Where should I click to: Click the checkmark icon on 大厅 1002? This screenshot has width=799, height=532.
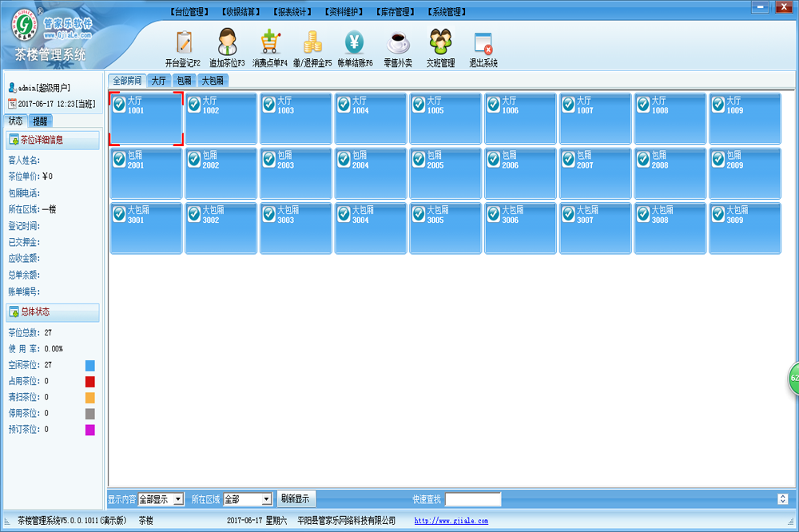tap(194, 105)
